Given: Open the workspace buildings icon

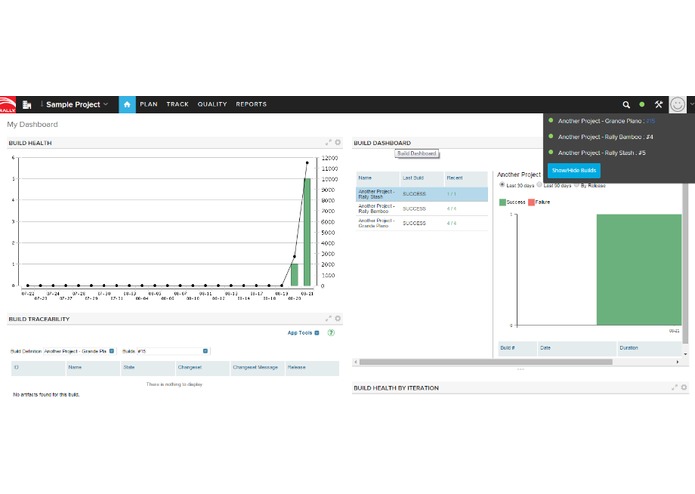Looking at the screenshot, I should [x=27, y=105].
